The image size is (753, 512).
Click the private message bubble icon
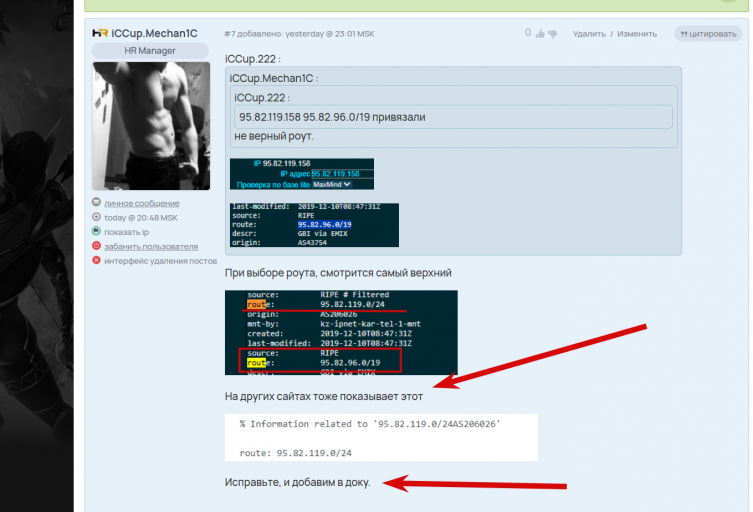tap(97, 202)
